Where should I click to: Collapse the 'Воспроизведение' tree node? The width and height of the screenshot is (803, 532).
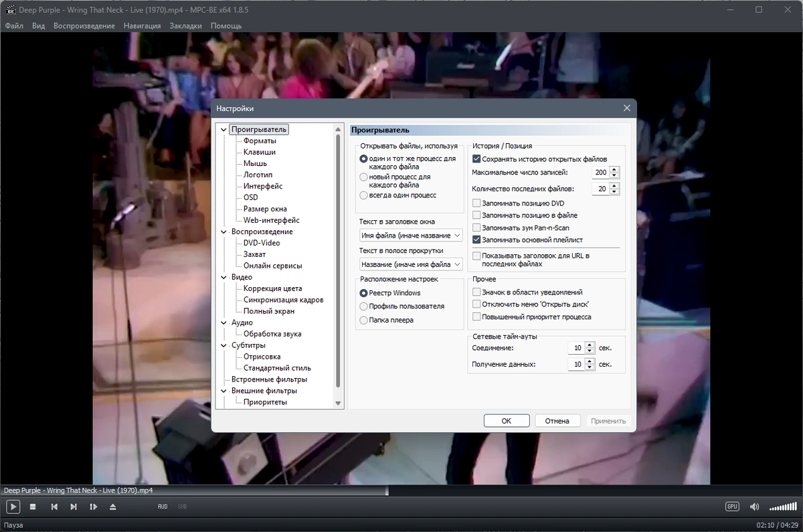(x=224, y=232)
